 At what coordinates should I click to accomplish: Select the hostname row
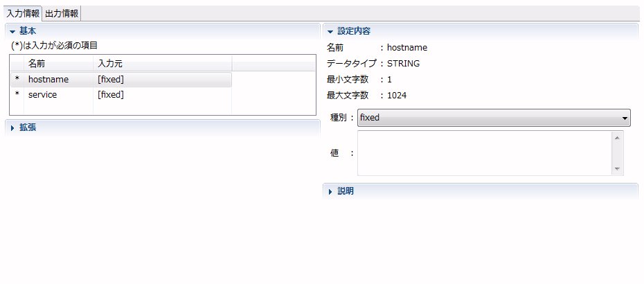(48, 80)
